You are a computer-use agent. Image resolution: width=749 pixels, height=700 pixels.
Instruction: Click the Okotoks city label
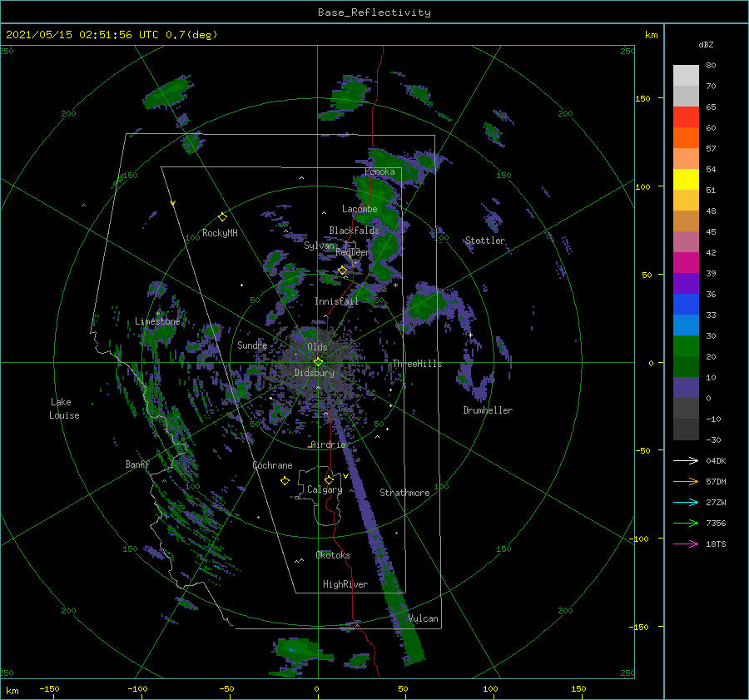click(333, 554)
